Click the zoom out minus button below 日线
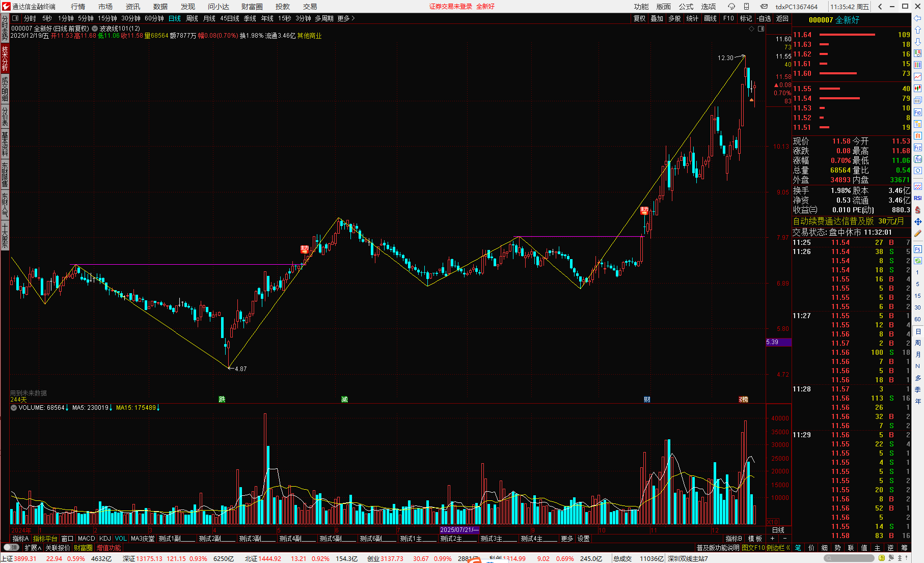Viewport: 924px width, 563px height. point(784,539)
